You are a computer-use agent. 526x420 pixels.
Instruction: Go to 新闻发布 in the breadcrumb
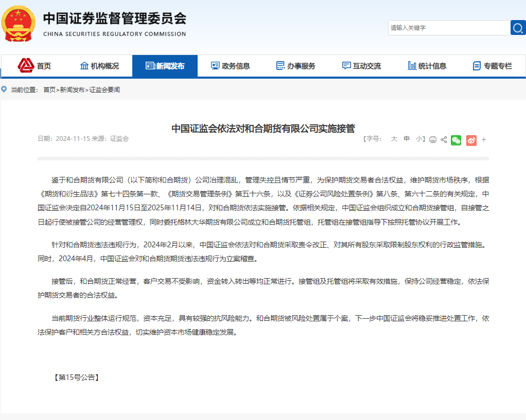(72, 90)
